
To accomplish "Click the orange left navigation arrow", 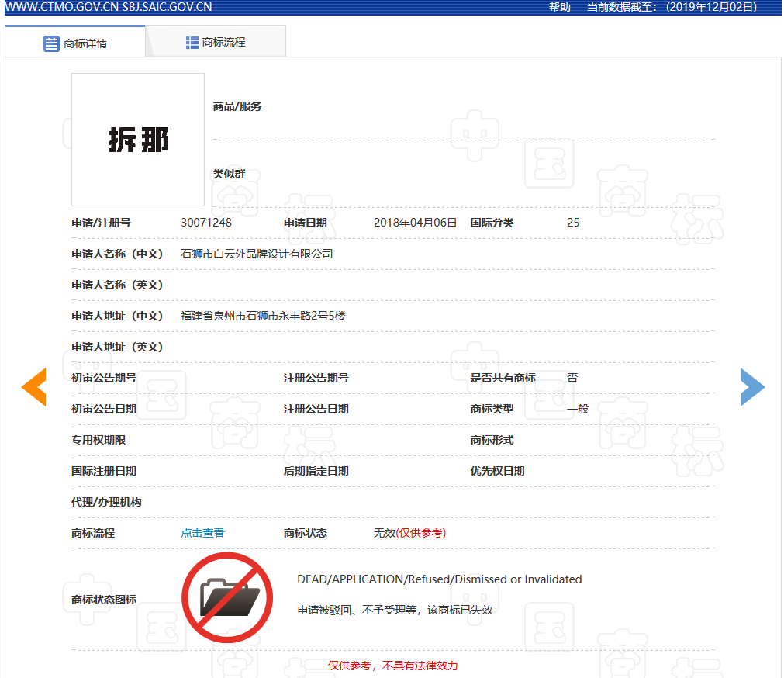I will [x=33, y=386].
